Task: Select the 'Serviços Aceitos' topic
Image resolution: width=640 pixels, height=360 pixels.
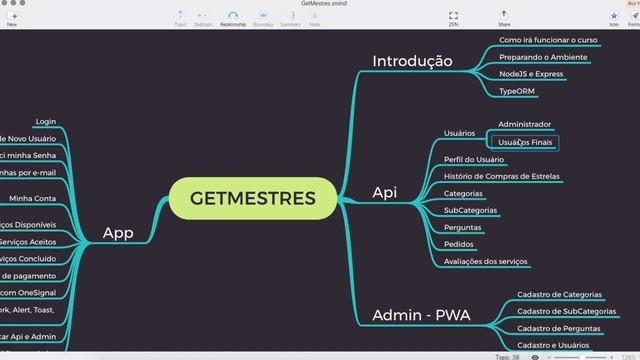Action: tap(28, 242)
